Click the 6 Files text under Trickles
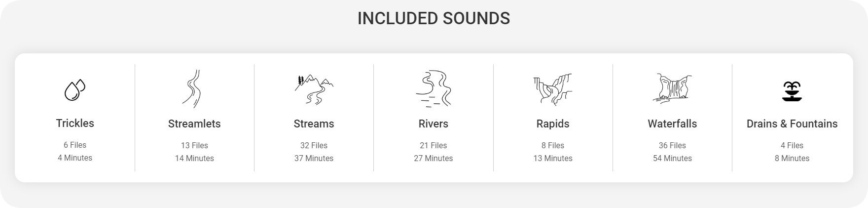 (75, 145)
